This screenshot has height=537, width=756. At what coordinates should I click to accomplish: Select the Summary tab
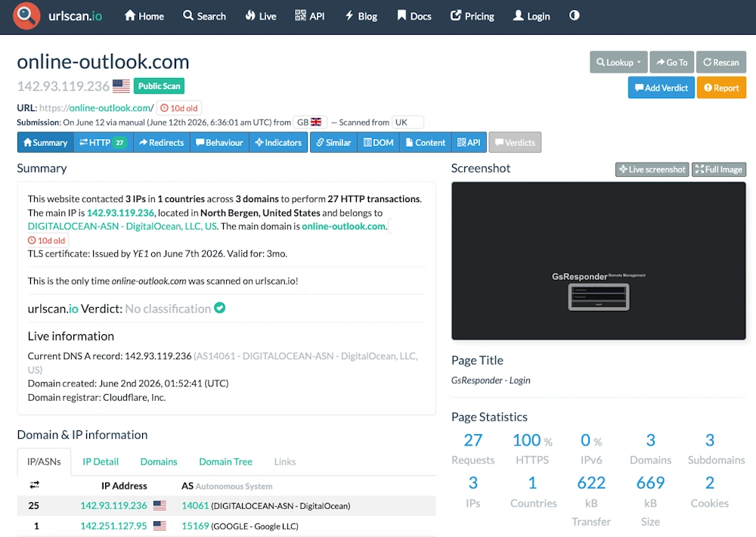tap(45, 142)
